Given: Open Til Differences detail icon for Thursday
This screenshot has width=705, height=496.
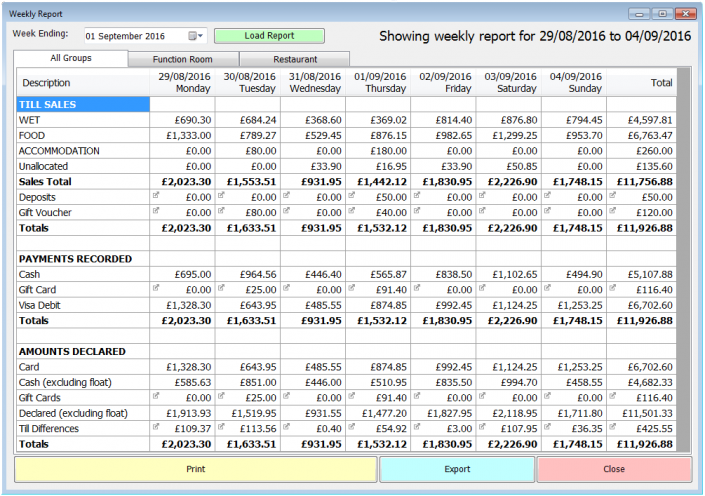Looking at the screenshot, I should pyautogui.click(x=351, y=427).
